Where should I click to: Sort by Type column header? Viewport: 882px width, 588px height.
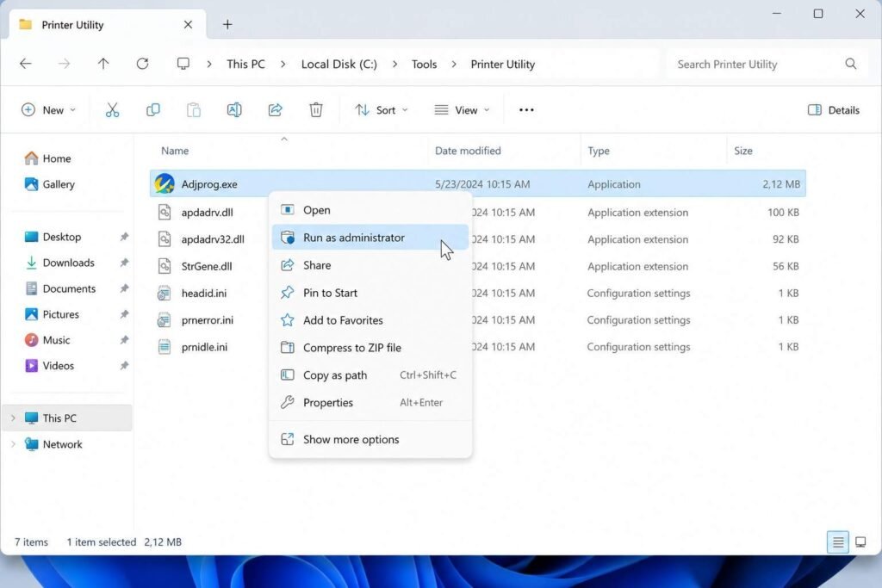click(x=599, y=151)
